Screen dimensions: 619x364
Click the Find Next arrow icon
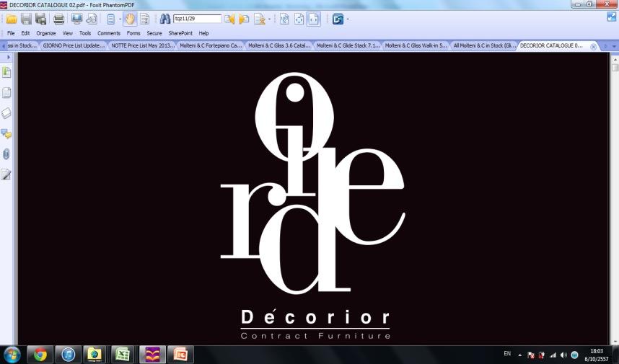[x=244, y=19]
